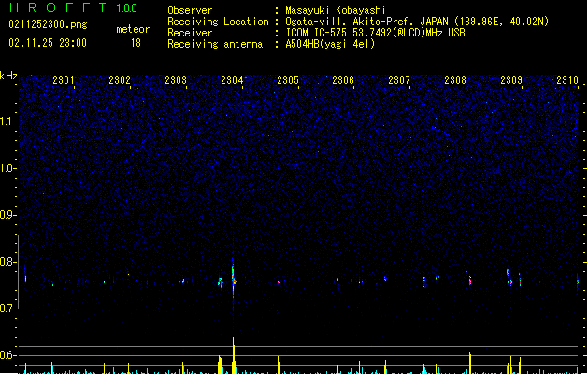The width and height of the screenshot is (588, 374).
Task: Select observer name Masayuki Kobayashi
Action: [x=336, y=10]
